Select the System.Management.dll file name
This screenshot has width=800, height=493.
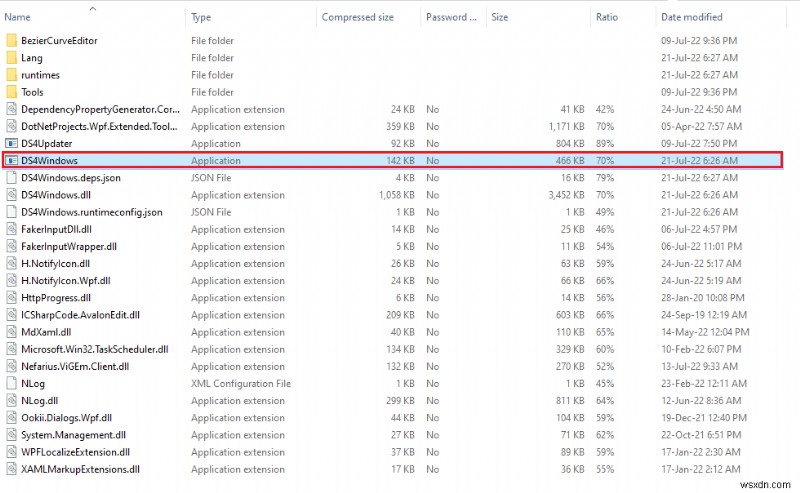[x=73, y=435]
